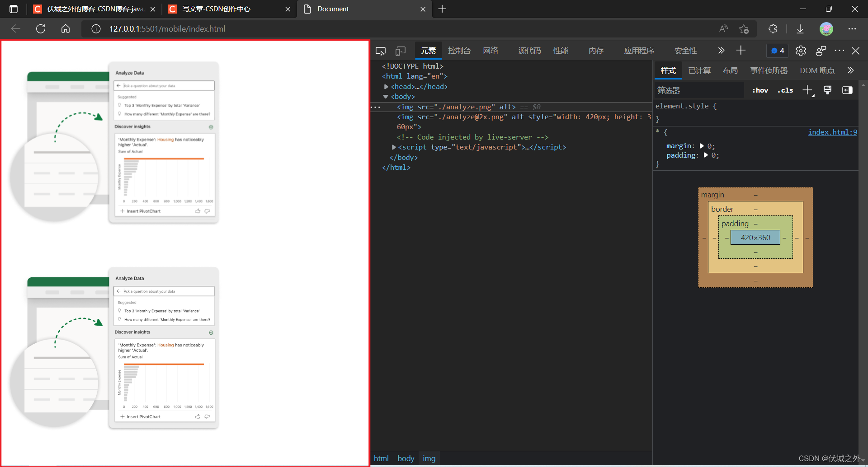This screenshot has width=868, height=467.
Task: Toggle the device emulation mode icon
Action: [400, 51]
